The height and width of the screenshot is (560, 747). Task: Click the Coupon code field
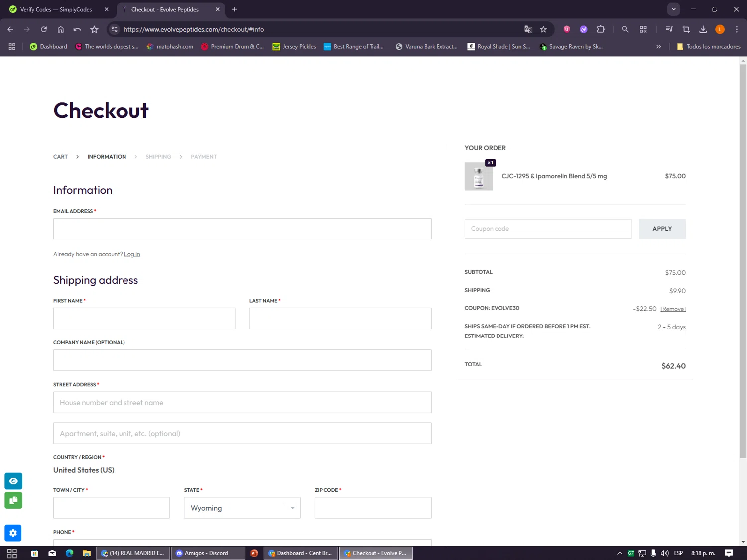coord(548,229)
